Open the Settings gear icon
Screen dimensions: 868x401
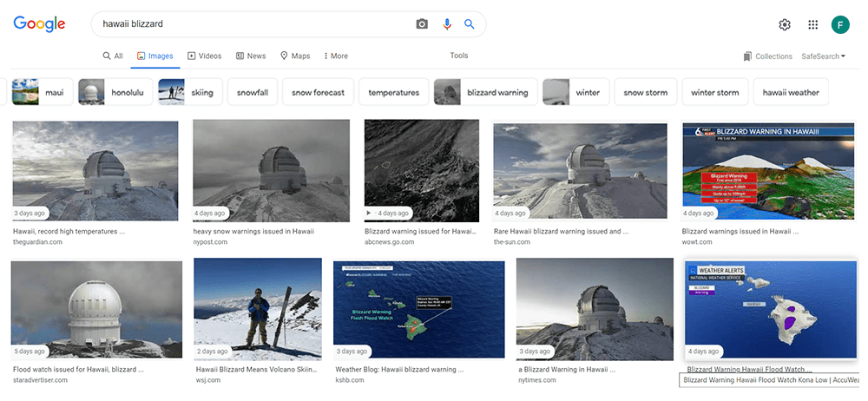tap(785, 24)
